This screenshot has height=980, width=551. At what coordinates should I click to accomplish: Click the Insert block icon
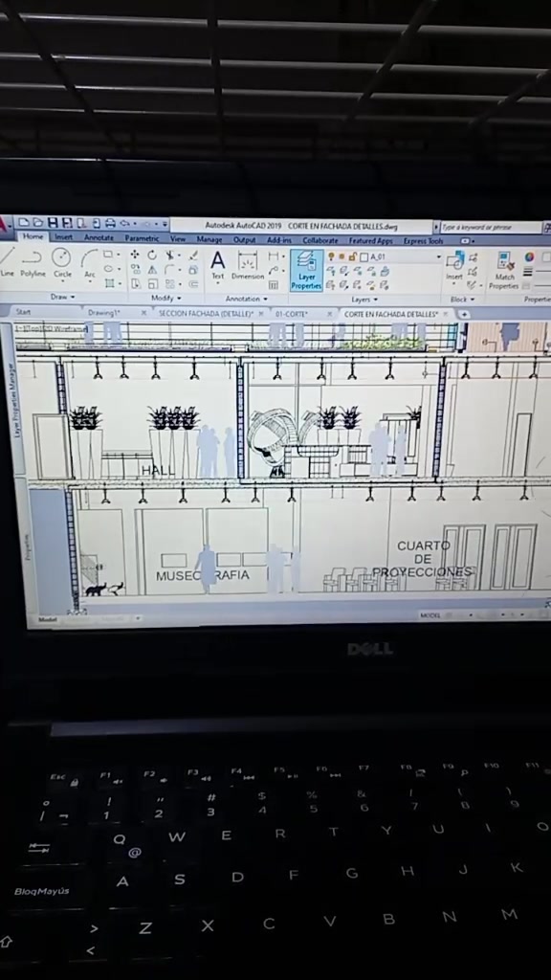[x=454, y=266]
